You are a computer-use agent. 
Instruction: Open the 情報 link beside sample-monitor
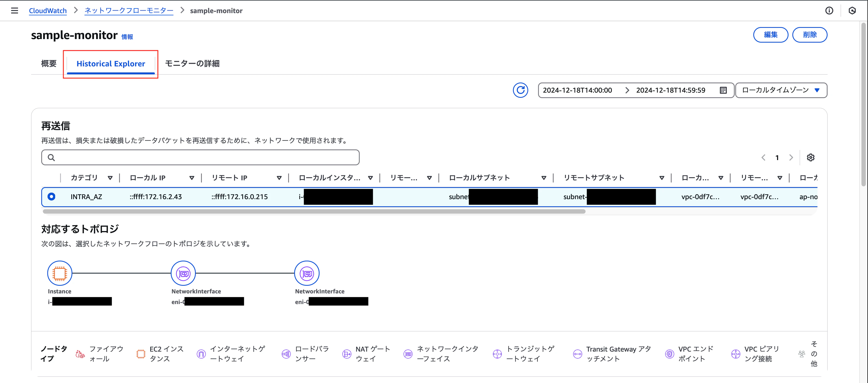point(127,37)
